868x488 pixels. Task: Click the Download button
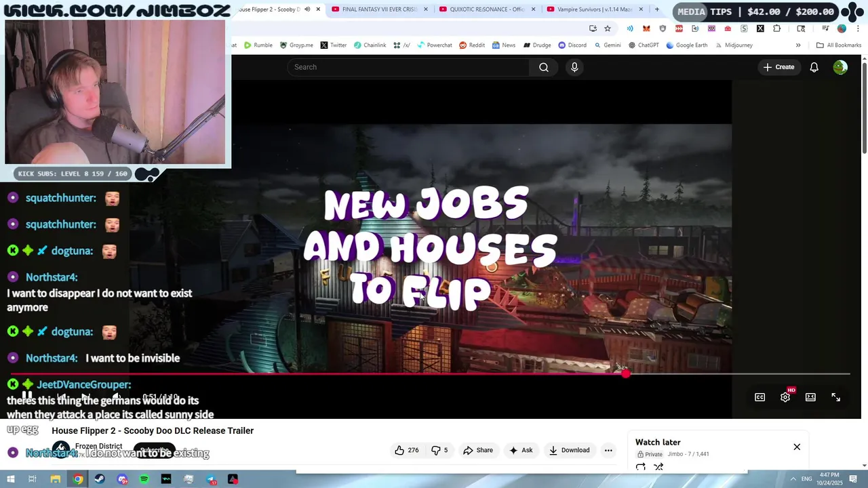[x=569, y=450]
